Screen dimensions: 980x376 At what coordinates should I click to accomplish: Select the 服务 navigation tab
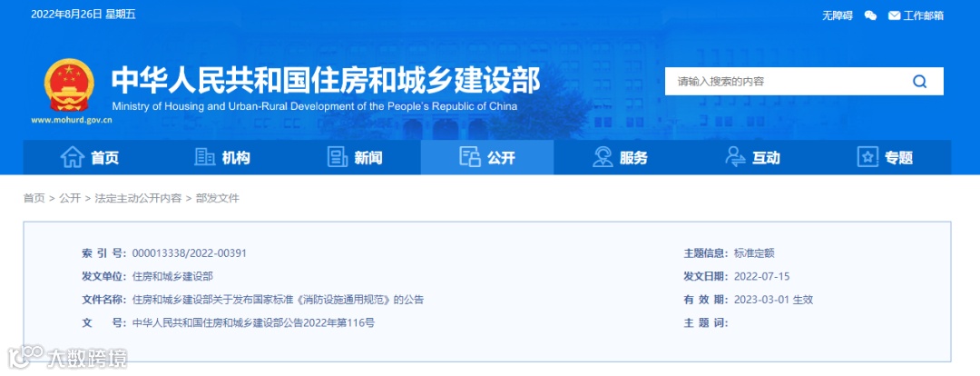point(620,157)
